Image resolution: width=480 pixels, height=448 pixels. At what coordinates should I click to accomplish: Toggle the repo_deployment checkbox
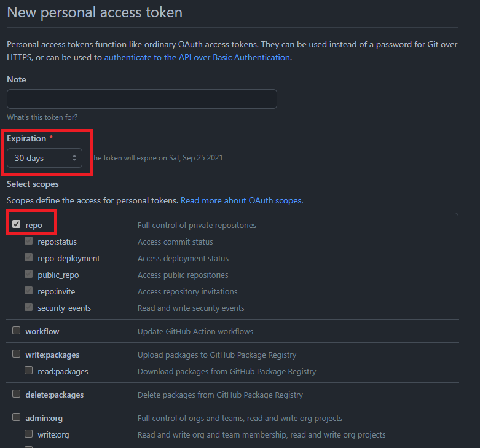click(x=29, y=258)
